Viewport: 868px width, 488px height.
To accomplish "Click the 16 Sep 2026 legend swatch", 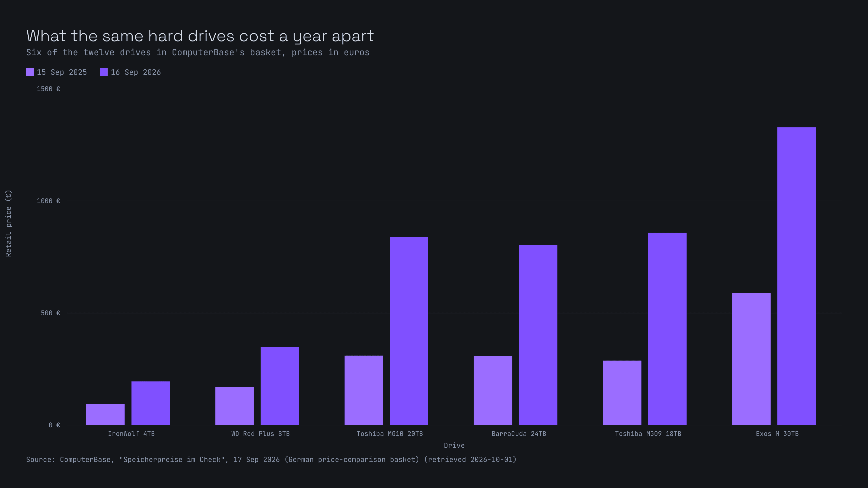I will coord(104,72).
